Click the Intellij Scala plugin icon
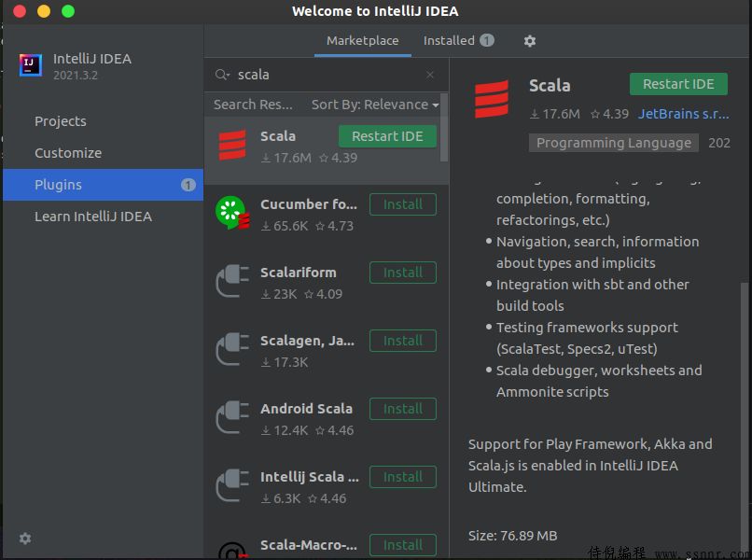Screen dimensions: 752x560 pyautogui.click(x=232, y=485)
